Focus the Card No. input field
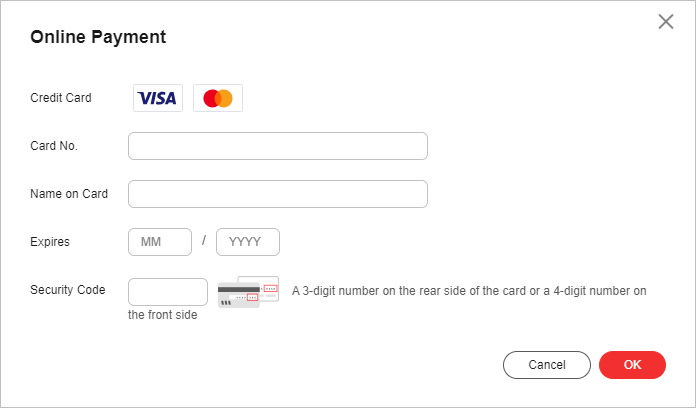The image size is (696, 408). click(278, 146)
